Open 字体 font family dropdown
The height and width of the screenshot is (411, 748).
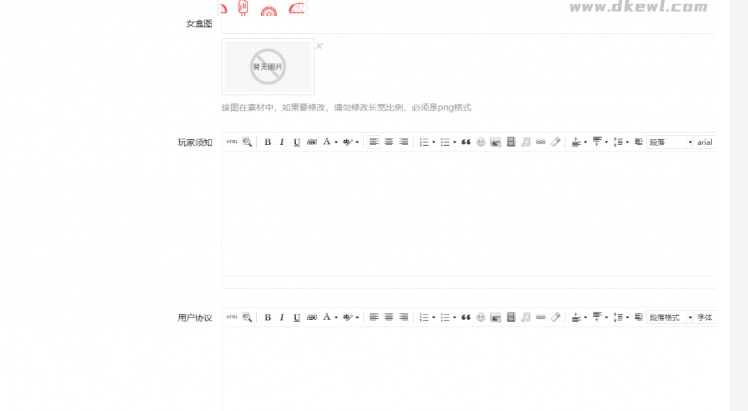coord(705,317)
